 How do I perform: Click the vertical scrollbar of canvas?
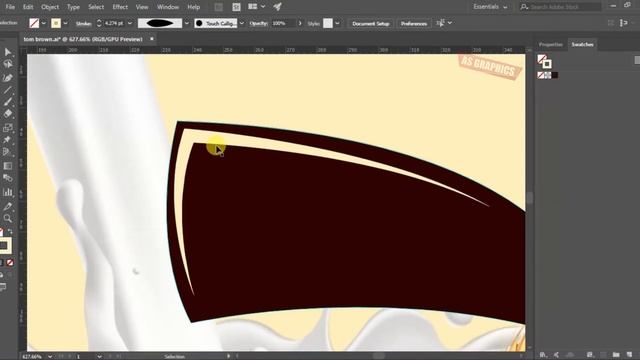click(x=530, y=198)
